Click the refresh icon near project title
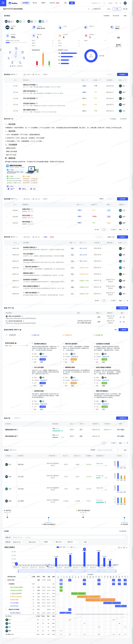Image resolution: width=133 pixels, height=644 pixels. point(88,9)
